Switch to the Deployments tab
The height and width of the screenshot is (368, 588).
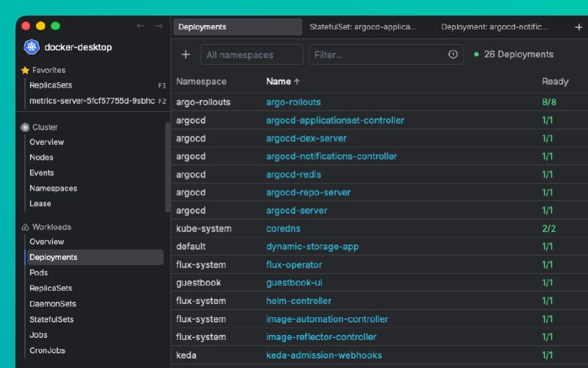(x=237, y=27)
